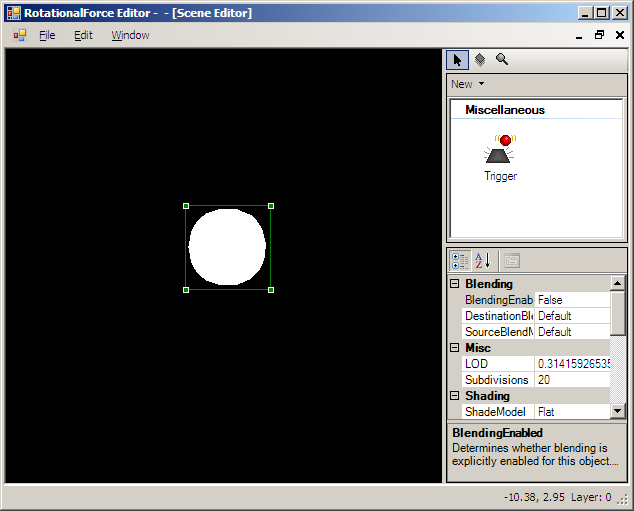Open the Edit menu
The height and width of the screenshot is (511, 634).
(x=83, y=35)
